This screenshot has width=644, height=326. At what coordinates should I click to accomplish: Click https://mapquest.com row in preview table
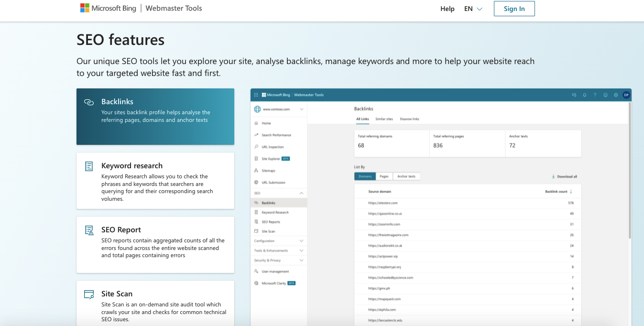468,299
